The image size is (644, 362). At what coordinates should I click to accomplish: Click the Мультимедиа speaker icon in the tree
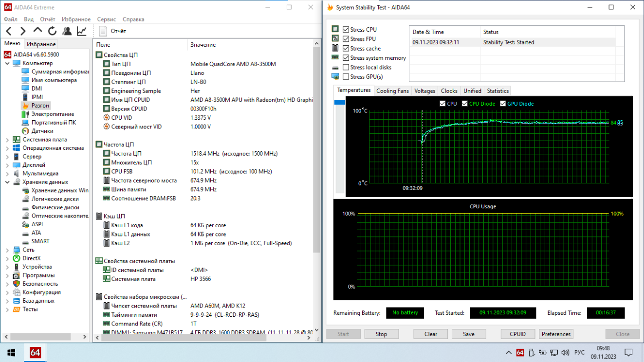tap(17, 173)
